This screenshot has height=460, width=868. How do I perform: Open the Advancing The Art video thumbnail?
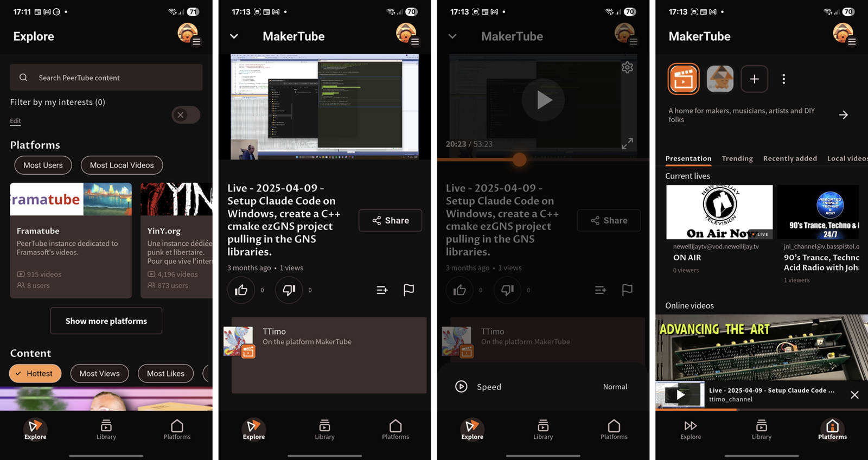pyautogui.click(x=762, y=348)
